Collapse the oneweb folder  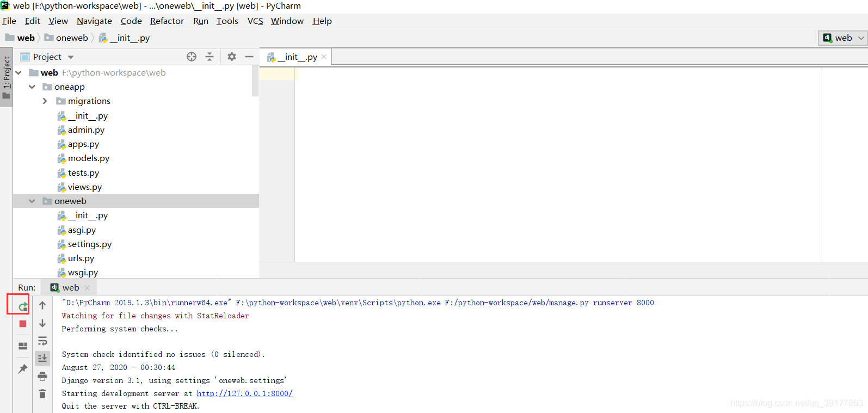point(32,201)
